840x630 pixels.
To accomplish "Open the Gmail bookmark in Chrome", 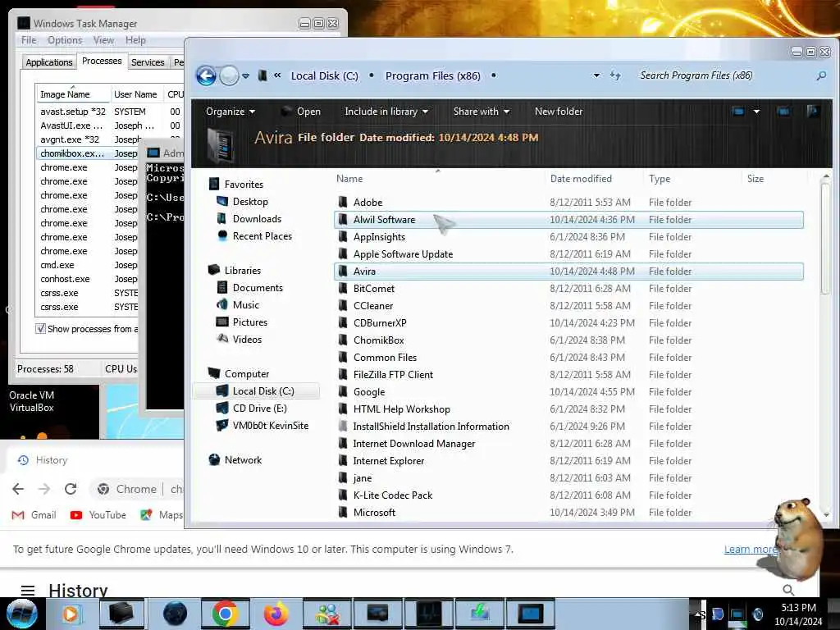I will 34,515.
